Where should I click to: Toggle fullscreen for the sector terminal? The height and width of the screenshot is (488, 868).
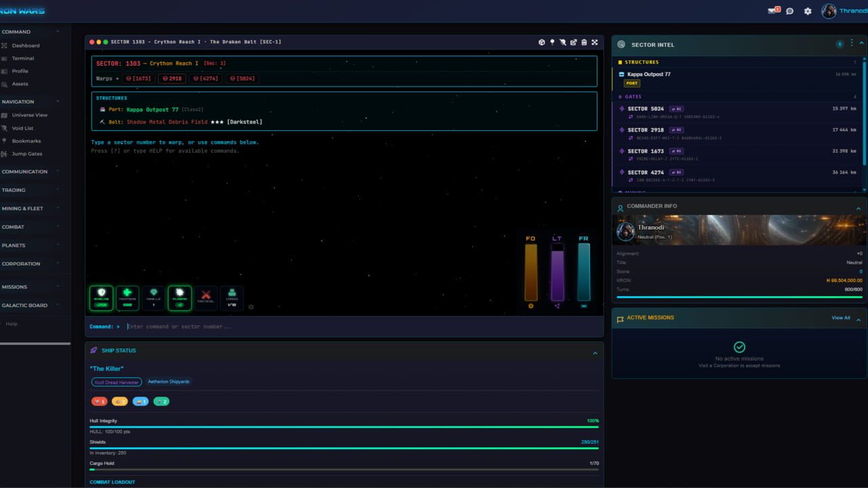[595, 42]
